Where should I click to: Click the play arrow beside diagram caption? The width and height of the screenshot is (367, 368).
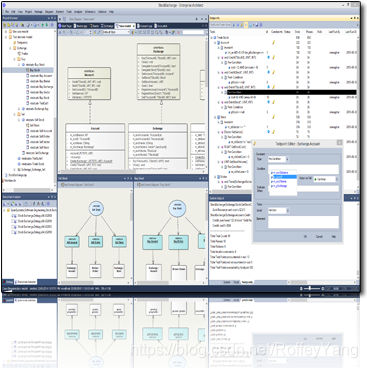[61, 19]
